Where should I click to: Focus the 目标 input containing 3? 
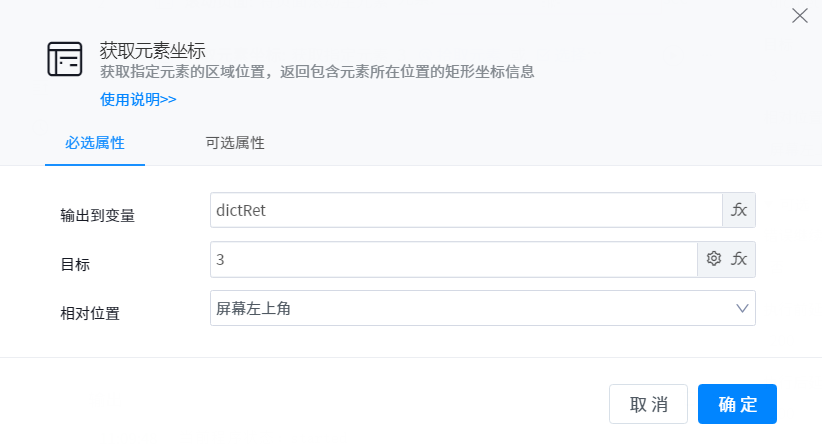[454, 259]
